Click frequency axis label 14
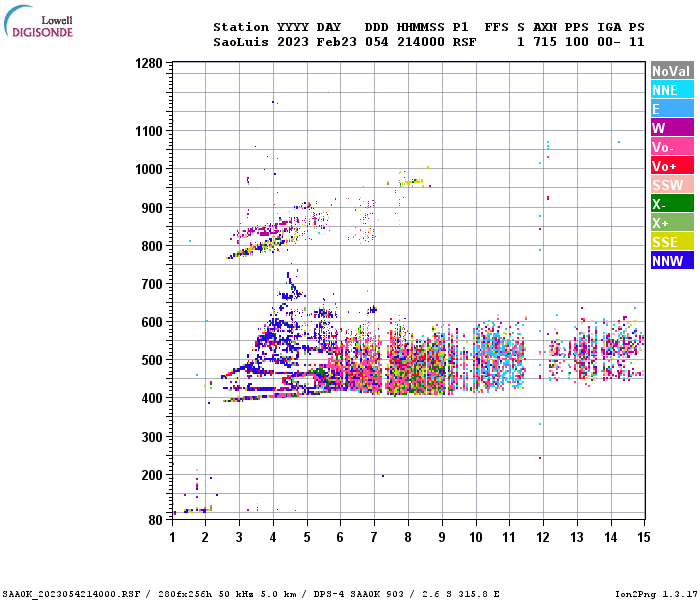 pyautogui.click(x=610, y=537)
